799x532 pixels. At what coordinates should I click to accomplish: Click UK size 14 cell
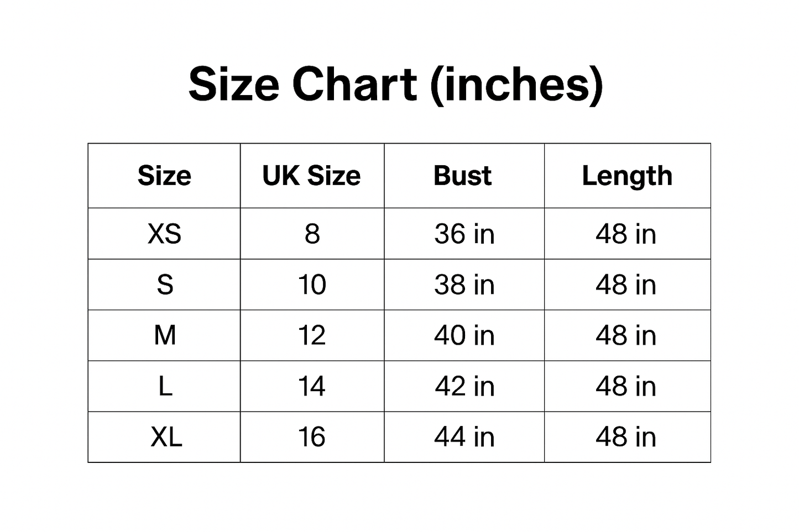click(x=312, y=386)
